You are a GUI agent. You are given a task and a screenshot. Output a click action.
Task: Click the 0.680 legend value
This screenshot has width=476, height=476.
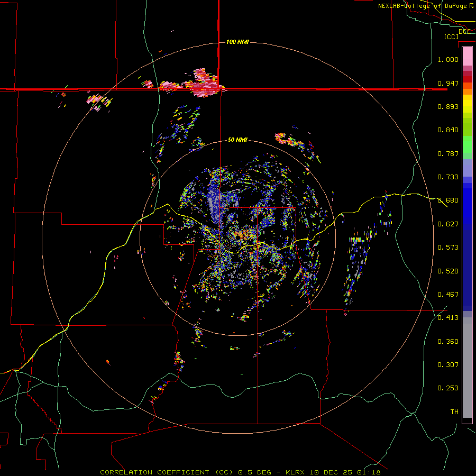point(448,200)
